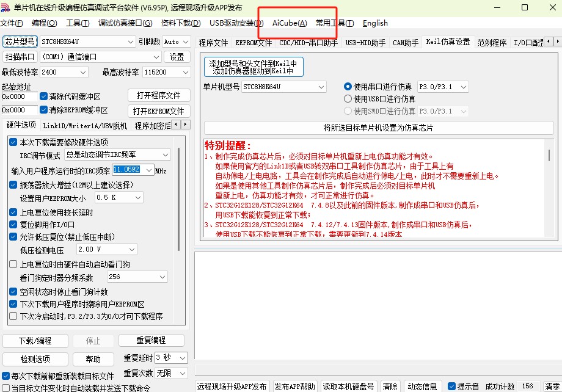Open 文件(F) menu
This screenshot has height=392, width=562.
12,23
